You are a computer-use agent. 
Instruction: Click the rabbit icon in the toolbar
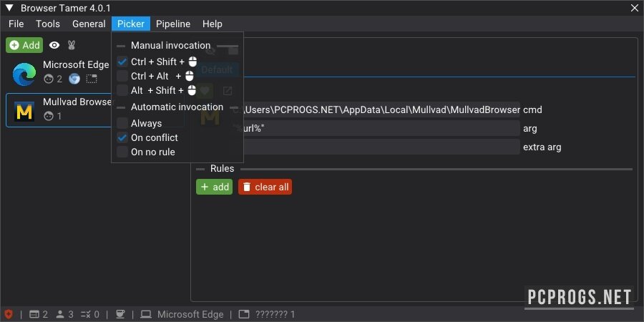click(71, 45)
